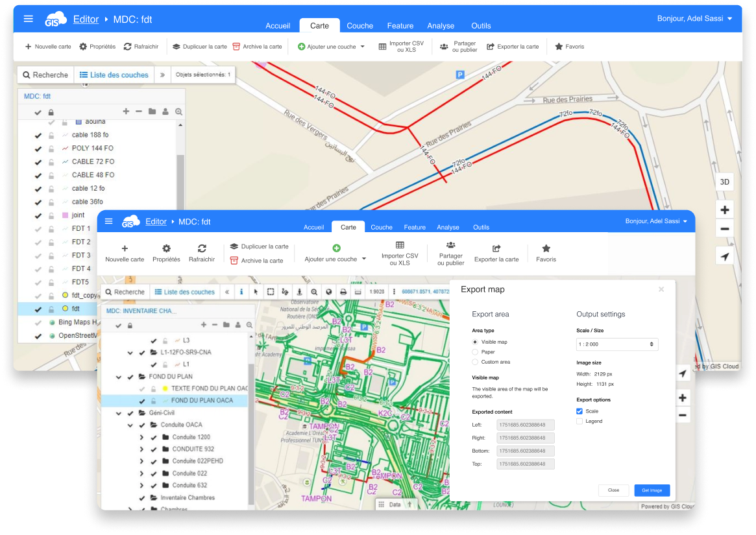Click folder icon in MDC: fdt panel header
This screenshot has height=535, width=756.
click(x=152, y=112)
